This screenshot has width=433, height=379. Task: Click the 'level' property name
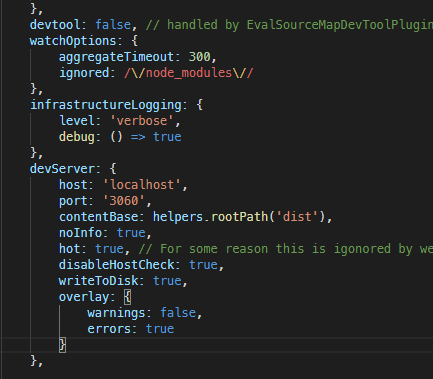(x=77, y=121)
